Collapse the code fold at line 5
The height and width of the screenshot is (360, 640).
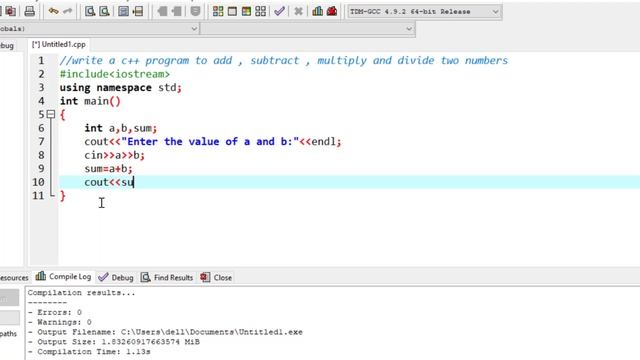coord(51,114)
